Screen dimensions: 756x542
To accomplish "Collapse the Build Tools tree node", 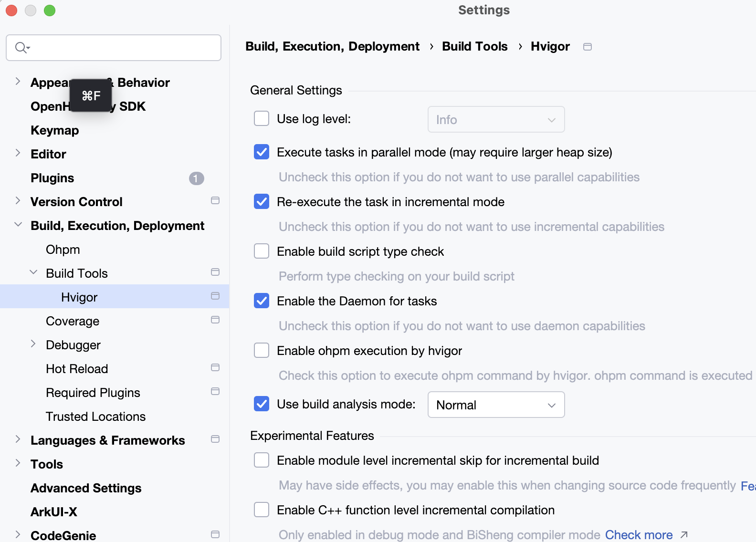I will pyautogui.click(x=33, y=272).
